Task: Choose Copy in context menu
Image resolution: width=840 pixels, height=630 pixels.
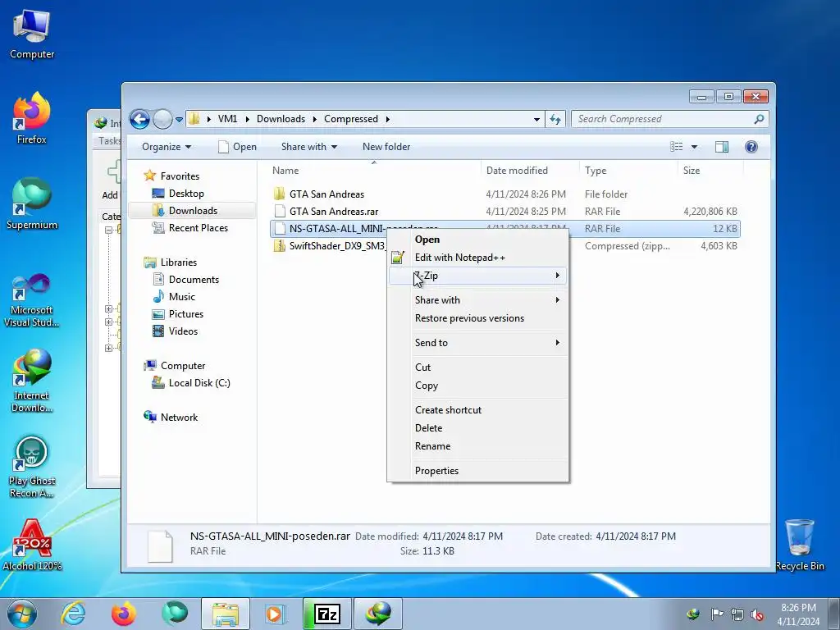Action: point(427,386)
